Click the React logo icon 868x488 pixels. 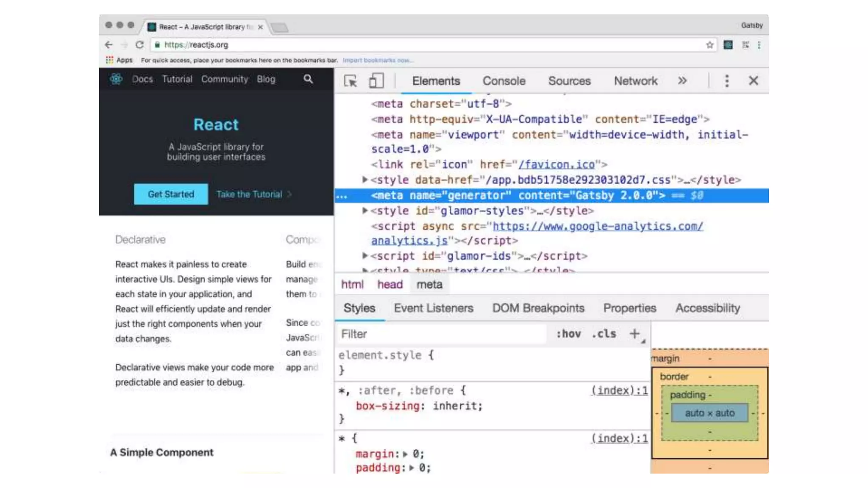[x=116, y=79]
